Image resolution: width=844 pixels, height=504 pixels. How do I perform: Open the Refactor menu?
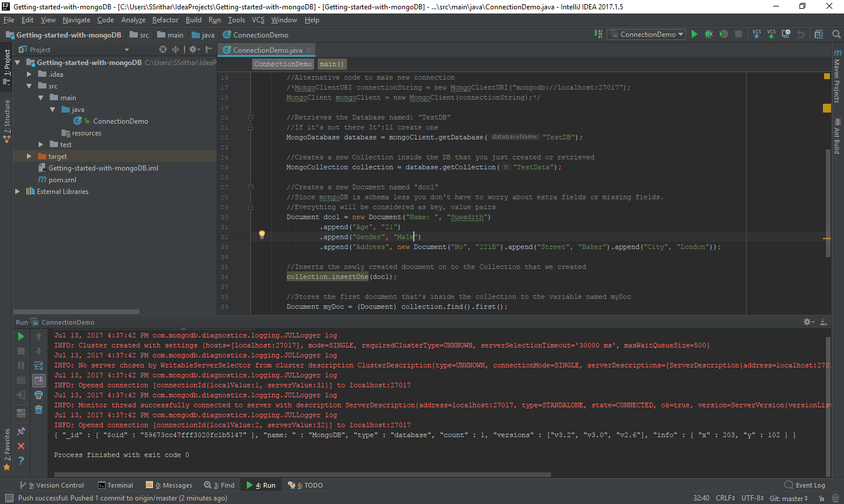coord(165,20)
